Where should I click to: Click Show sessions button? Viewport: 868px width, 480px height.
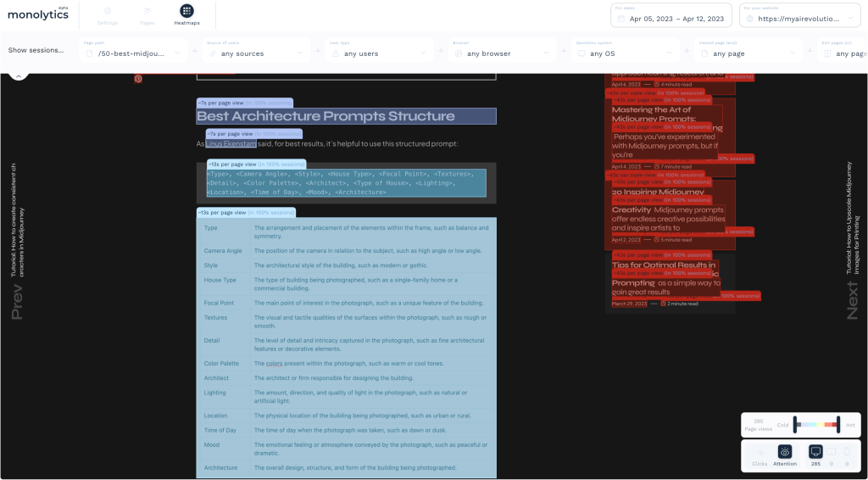coord(36,50)
